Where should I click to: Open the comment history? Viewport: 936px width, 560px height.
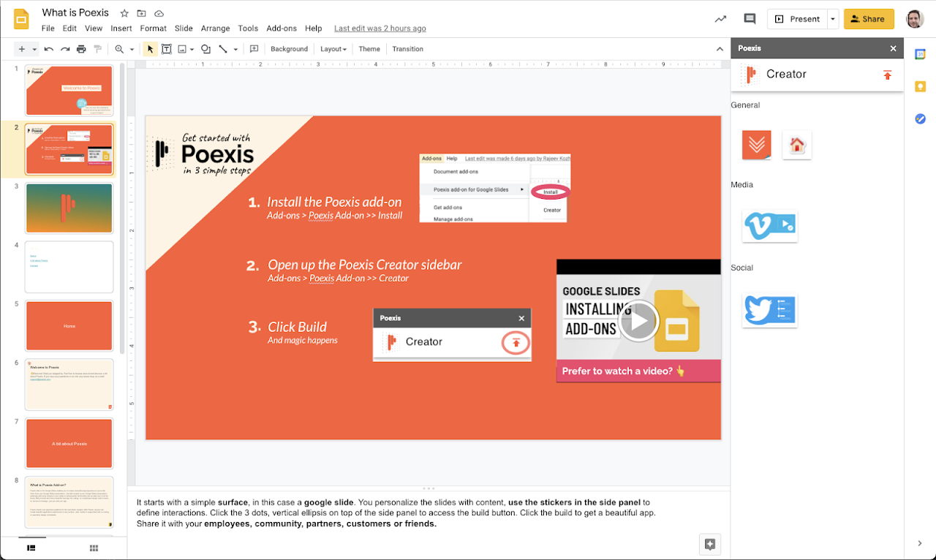[x=750, y=19]
